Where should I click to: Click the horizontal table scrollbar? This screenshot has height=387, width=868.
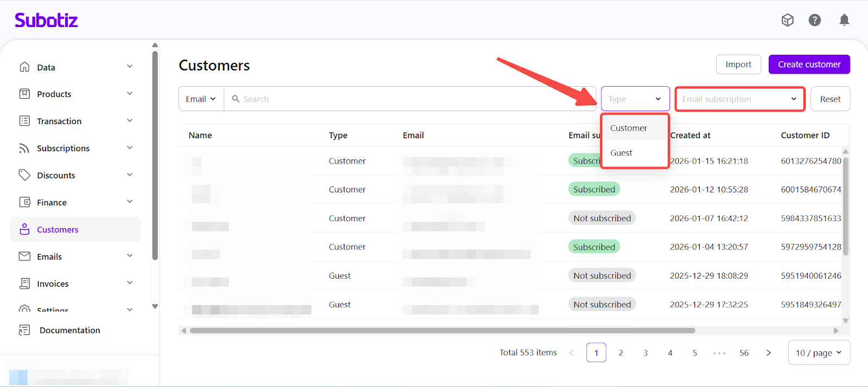(442, 331)
